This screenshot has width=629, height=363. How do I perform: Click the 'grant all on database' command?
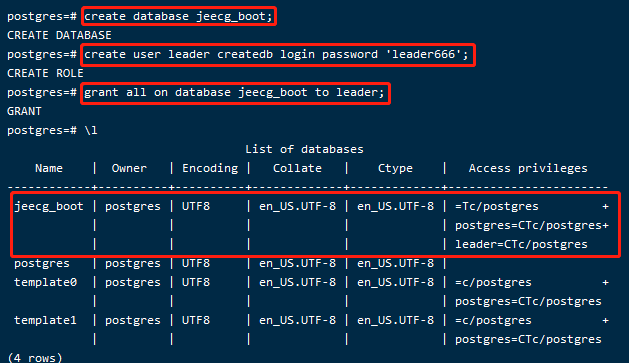point(234,93)
